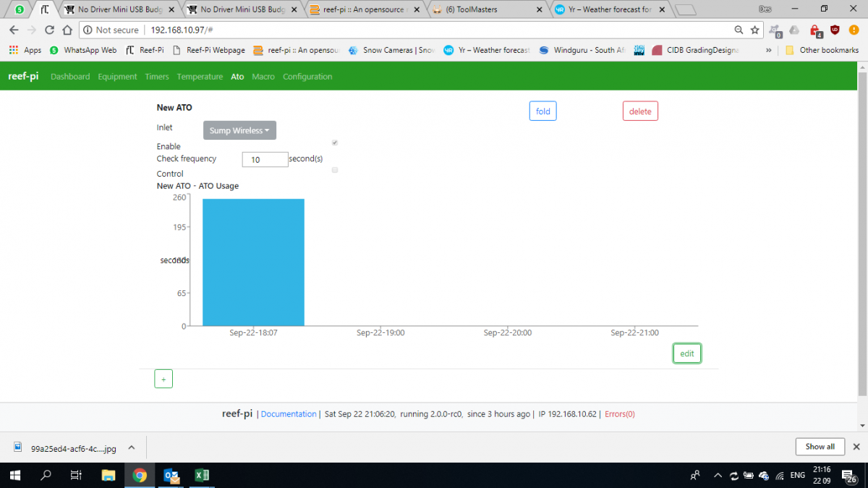Click the Check frequency input field

tap(265, 159)
